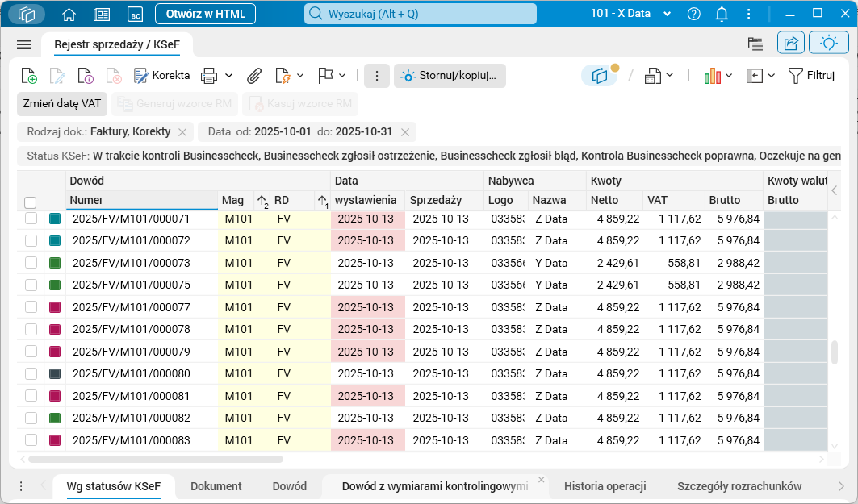Expand the bar chart dropdown in toolbar
This screenshot has height=504, width=858.
[729, 76]
